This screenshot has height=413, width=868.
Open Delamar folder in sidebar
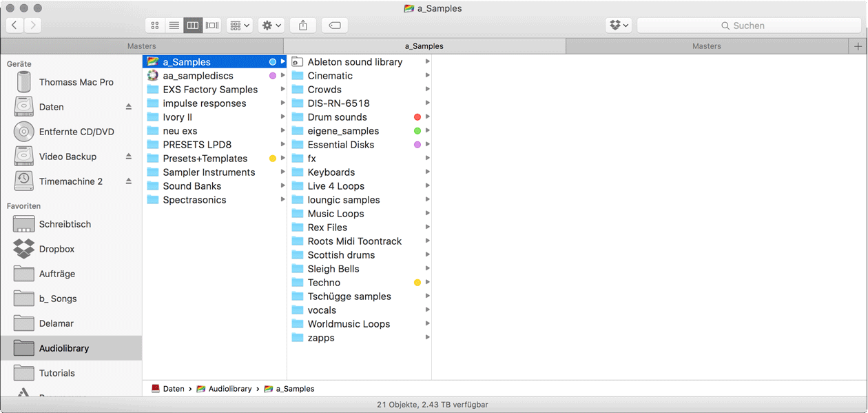(x=71, y=323)
